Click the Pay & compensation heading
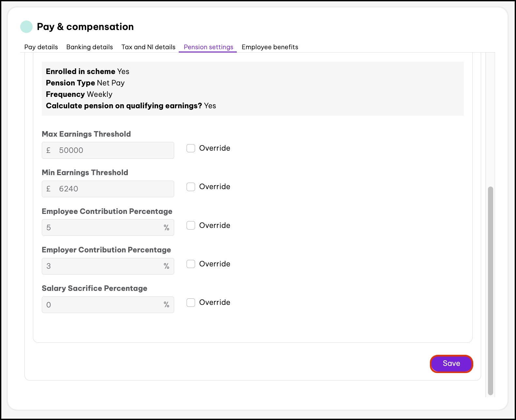The width and height of the screenshot is (516, 420). pos(85,27)
